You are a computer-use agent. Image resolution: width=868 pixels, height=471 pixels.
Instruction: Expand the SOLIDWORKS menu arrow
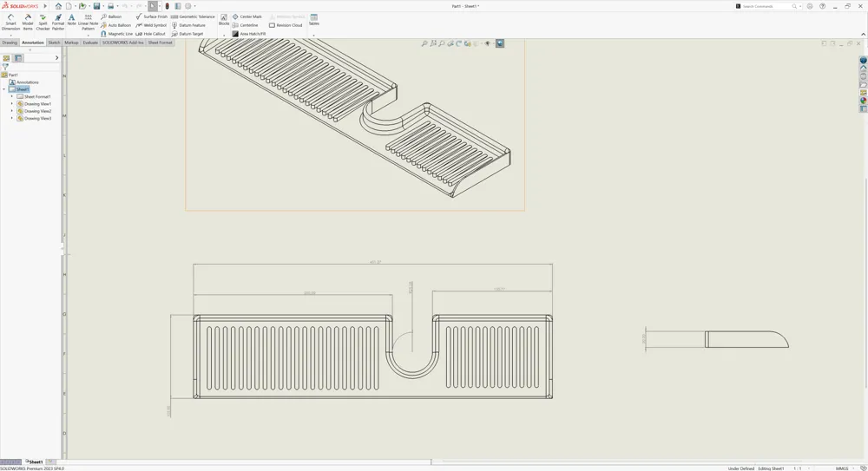coord(45,6)
